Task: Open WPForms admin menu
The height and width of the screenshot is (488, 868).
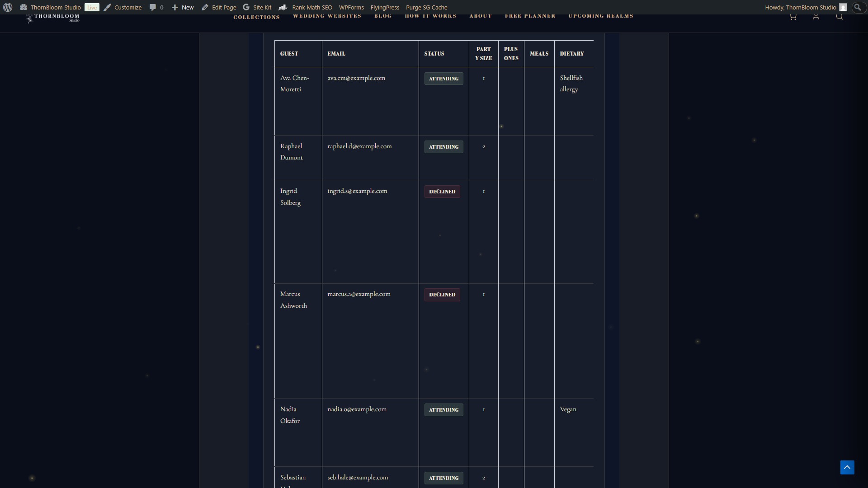Action: (351, 7)
